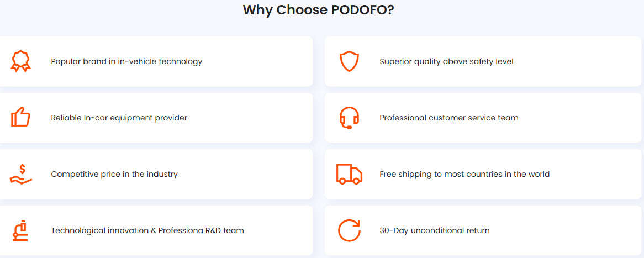
Task: Click 'Free shipping to most countries' text
Action: click(x=464, y=174)
